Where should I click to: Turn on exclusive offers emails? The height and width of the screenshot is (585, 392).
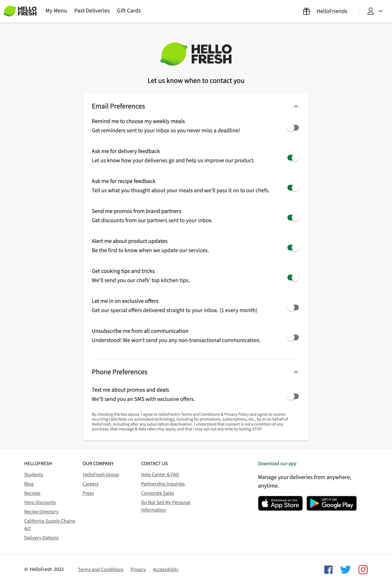click(293, 307)
